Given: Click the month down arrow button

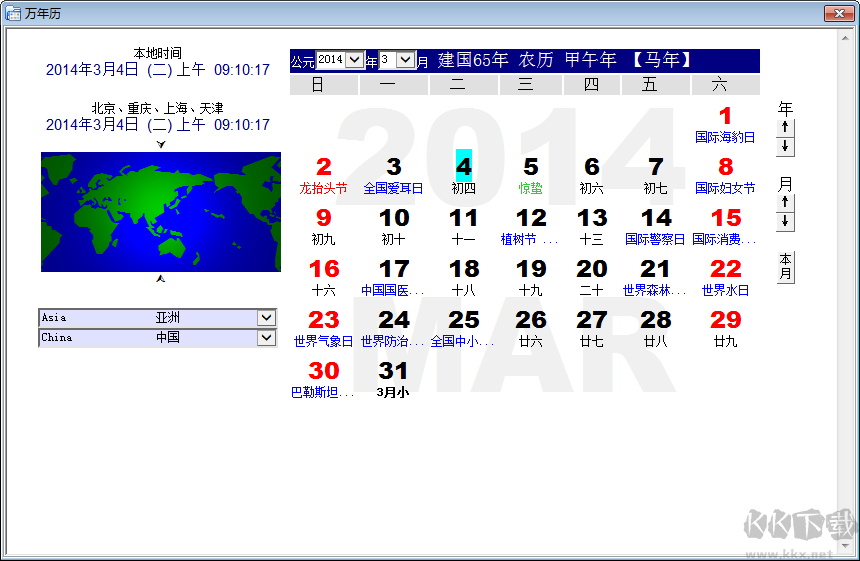Looking at the screenshot, I should [x=785, y=222].
